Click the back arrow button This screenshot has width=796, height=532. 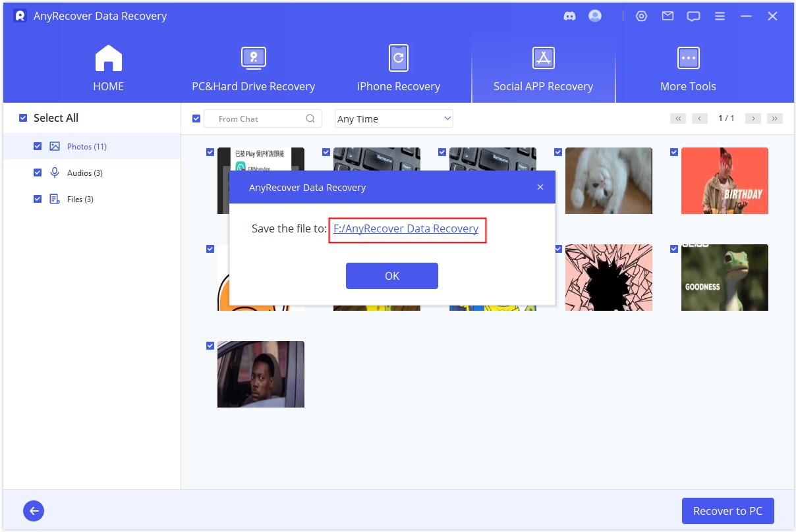coord(34,510)
